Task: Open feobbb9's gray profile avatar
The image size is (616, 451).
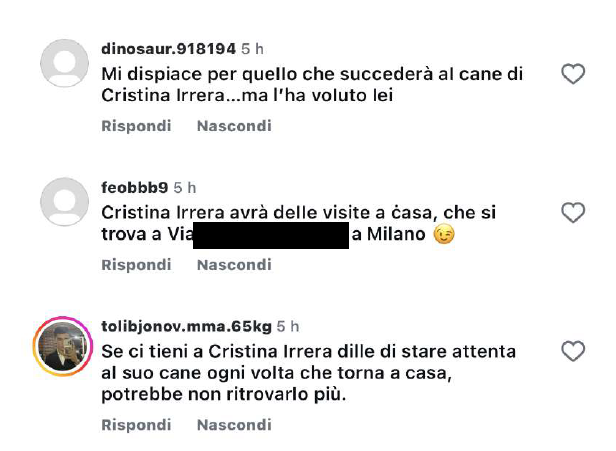Action: [64, 202]
